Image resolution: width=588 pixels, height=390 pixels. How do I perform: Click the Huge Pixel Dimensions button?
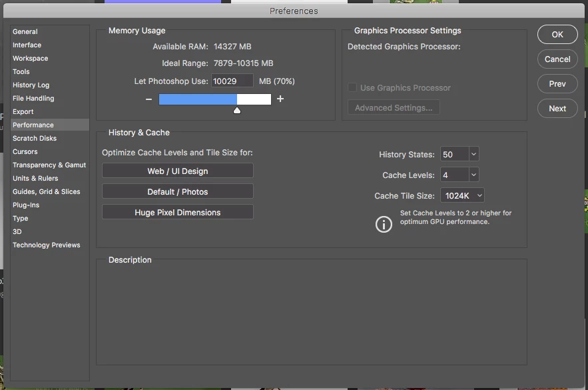(x=178, y=212)
